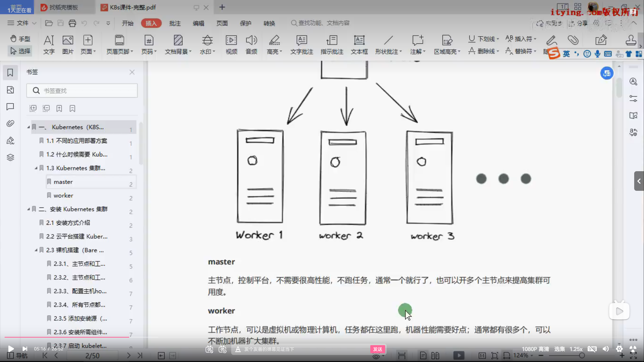Change 1080P 高清 video quality

click(x=535, y=349)
